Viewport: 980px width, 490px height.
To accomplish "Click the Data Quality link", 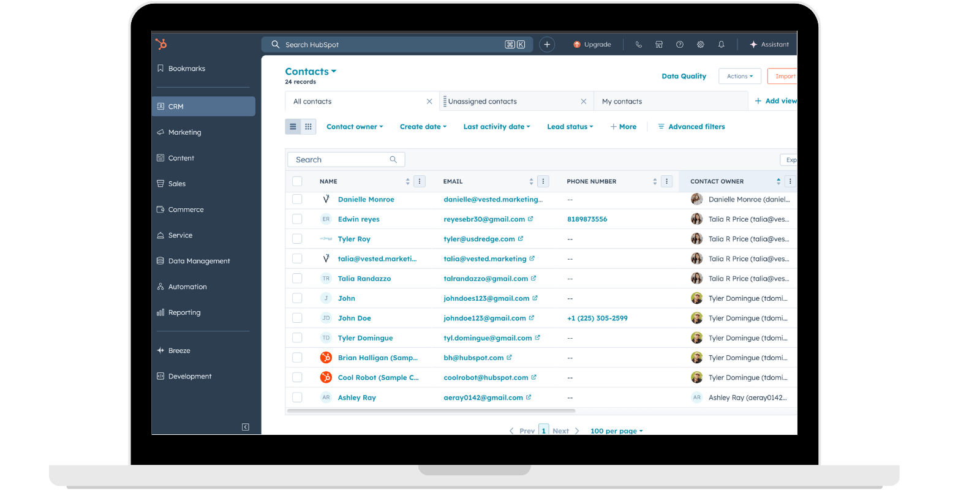I will (684, 77).
